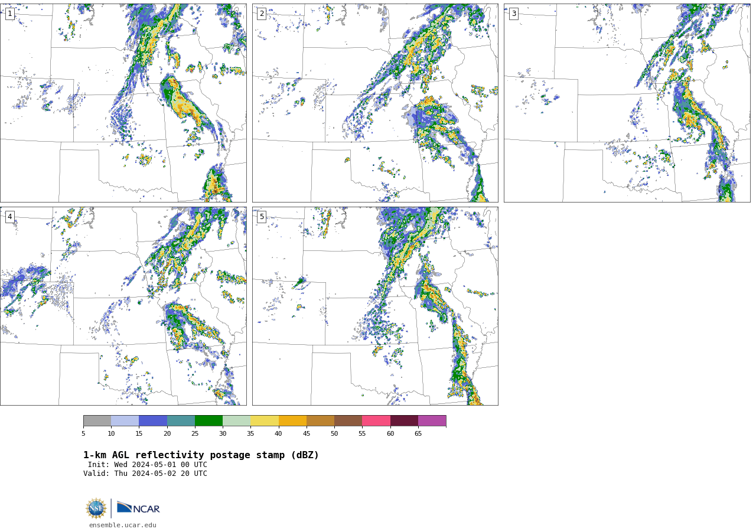This screenshot has height=532, width=756.
Task: Open ensemble member 1 reflectivity map
Action: [x=123, y=103]
